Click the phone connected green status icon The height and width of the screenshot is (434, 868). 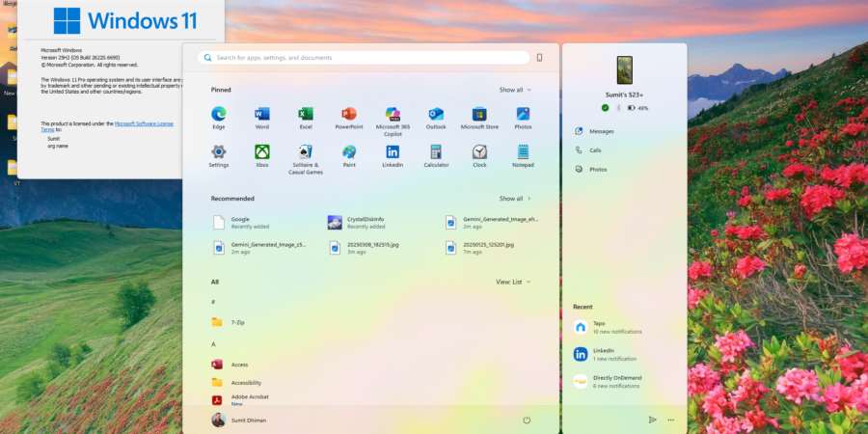point(605,108)
